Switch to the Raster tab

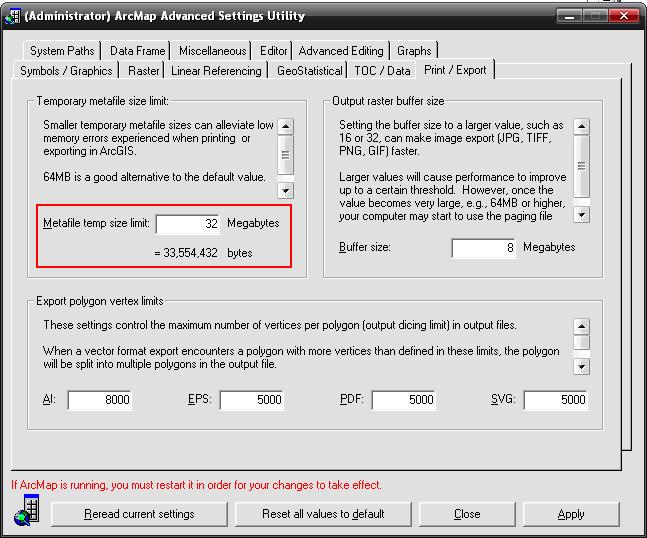(x=143, y=71)
